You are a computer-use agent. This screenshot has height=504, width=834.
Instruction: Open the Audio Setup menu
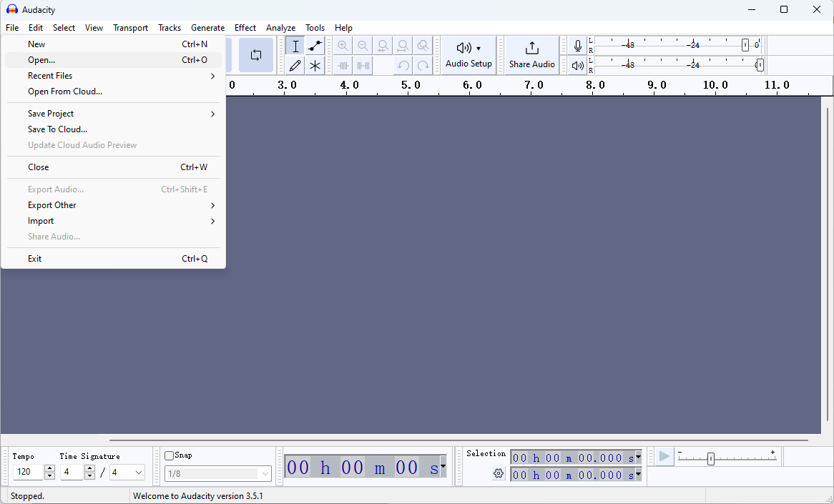(x=468, y=55)
